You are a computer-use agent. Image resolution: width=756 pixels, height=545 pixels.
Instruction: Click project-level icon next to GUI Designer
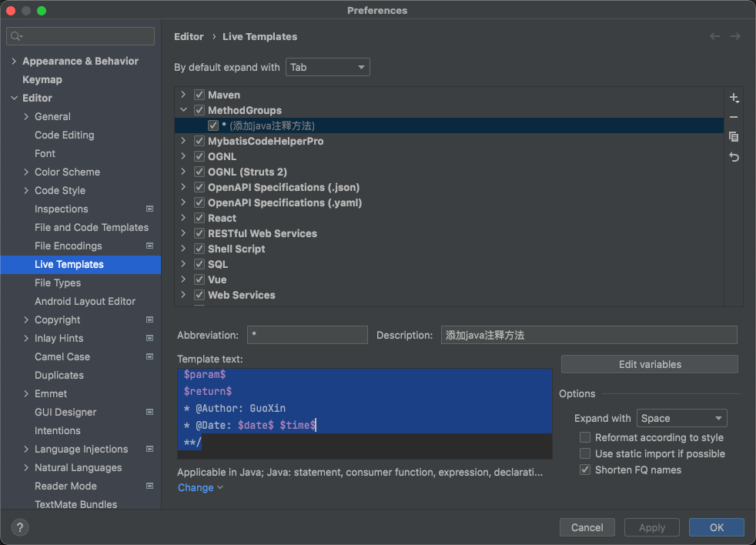point(149,413)
